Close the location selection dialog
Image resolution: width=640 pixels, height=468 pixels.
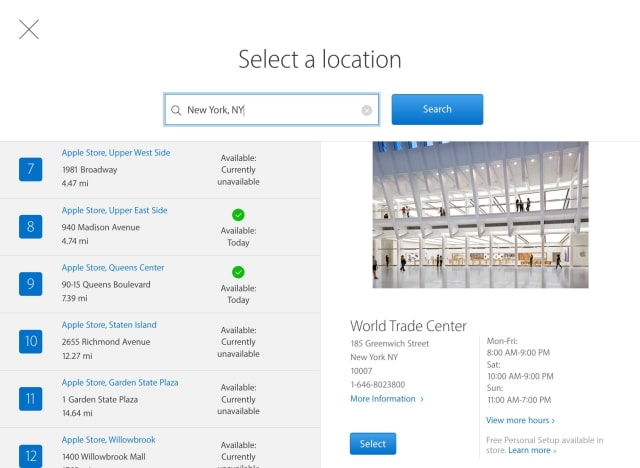coord(29,29)
